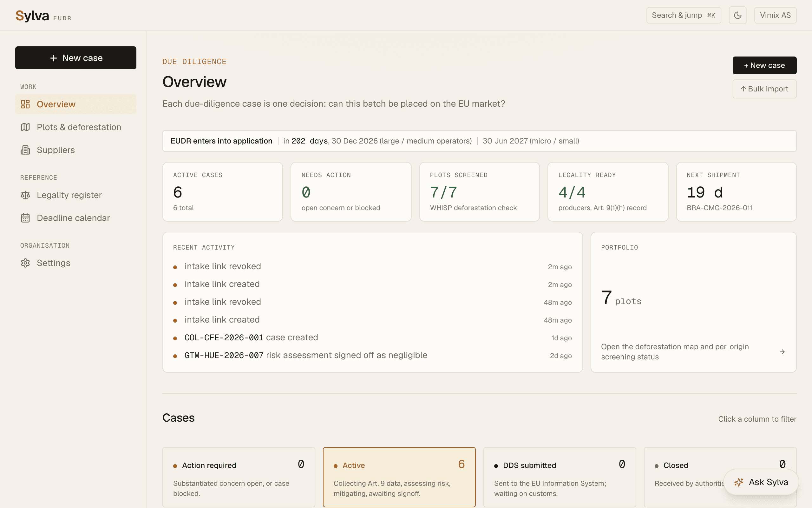Image resolution: width=812 pixels, height=508 pixels.
Task: Open the Active cases stat card
Action: click(222, 191)
